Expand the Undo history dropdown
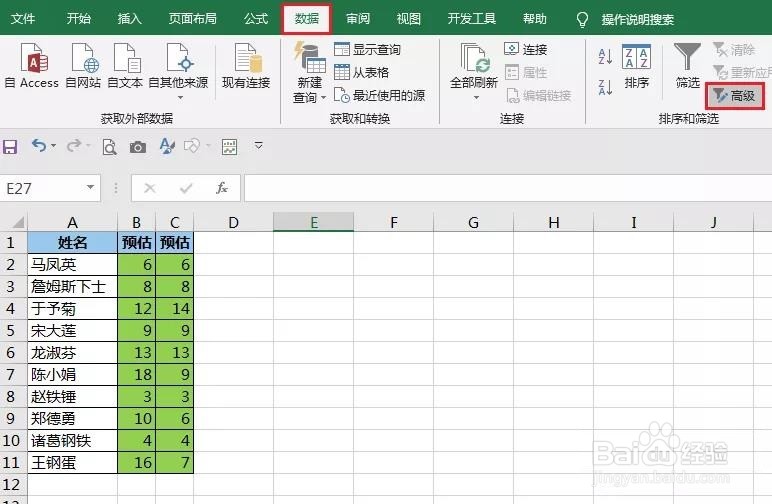This screenshot has width=772, height=504. pyautogui.click(x=53, y=146)
